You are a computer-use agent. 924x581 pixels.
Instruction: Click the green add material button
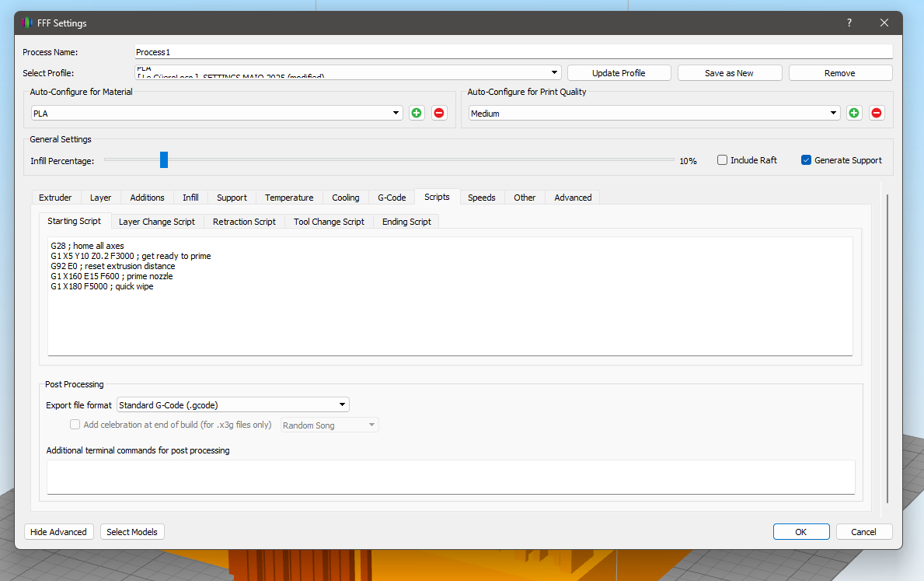click(417, 113)
